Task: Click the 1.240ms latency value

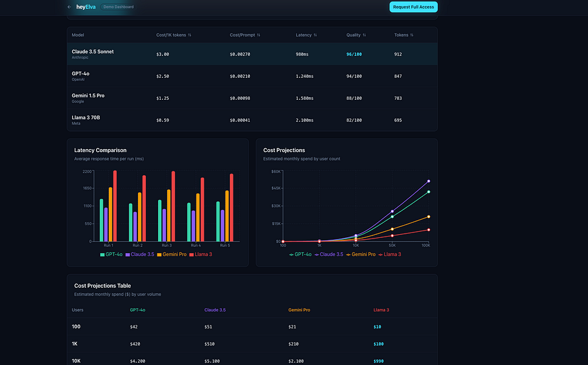Action: pyautogui.click(x=305, y=76)
